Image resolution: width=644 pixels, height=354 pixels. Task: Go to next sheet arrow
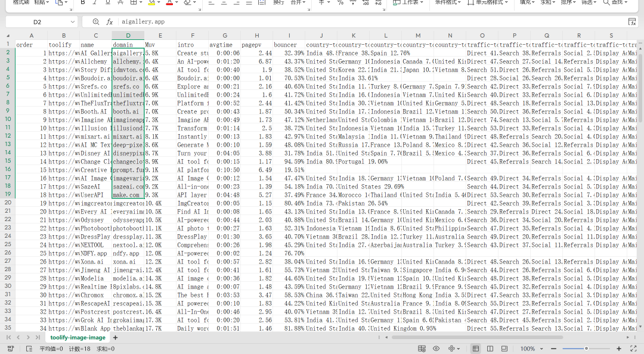tap(28, 337)
